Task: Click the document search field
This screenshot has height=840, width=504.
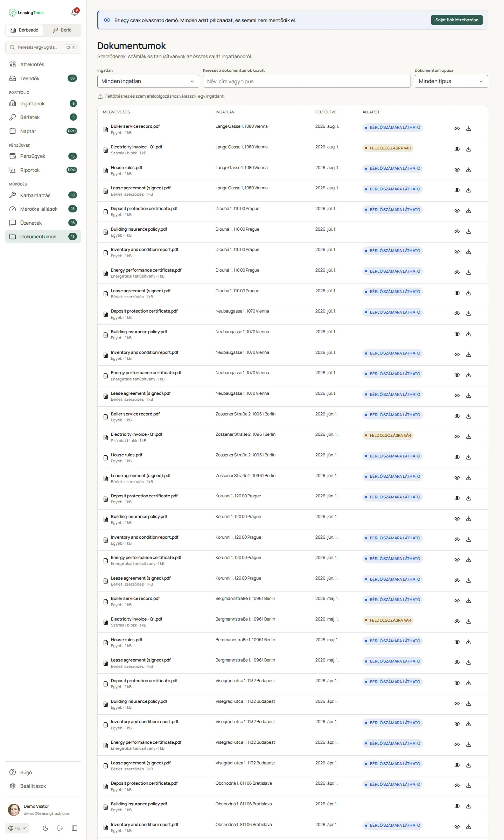Action: click(x=307, y=81)
